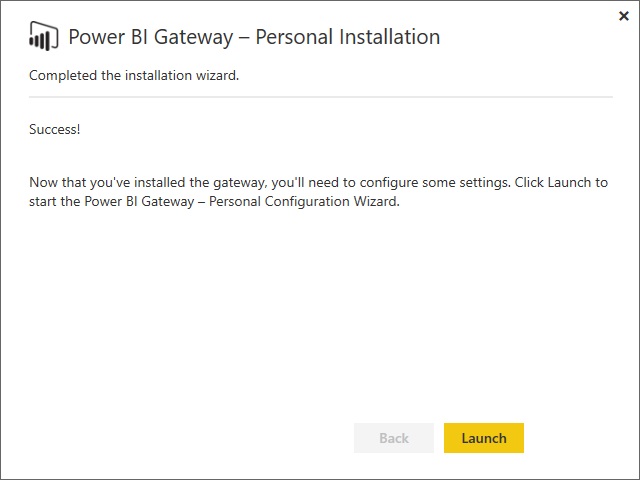Click the "Completed the installation wizard." subtitle
This screenshot has height=480, width=640.
point(134,75)
